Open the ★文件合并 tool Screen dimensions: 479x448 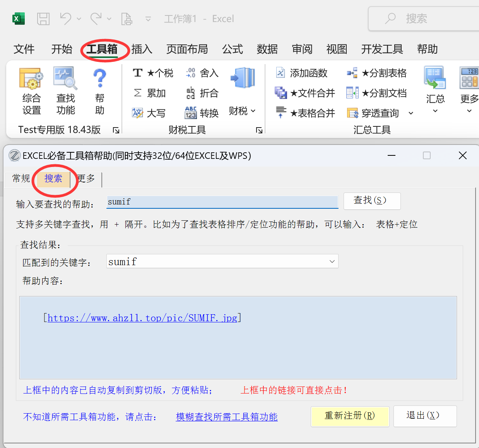pos(305,93)
